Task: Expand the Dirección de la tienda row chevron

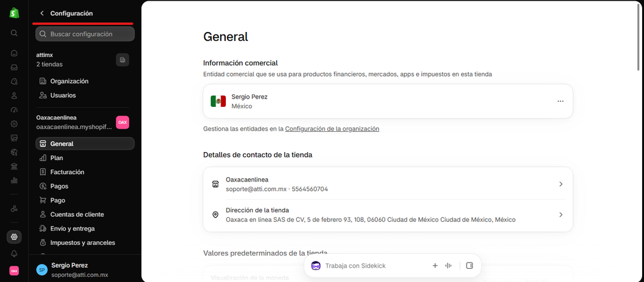Action: [x=560, y=215]
